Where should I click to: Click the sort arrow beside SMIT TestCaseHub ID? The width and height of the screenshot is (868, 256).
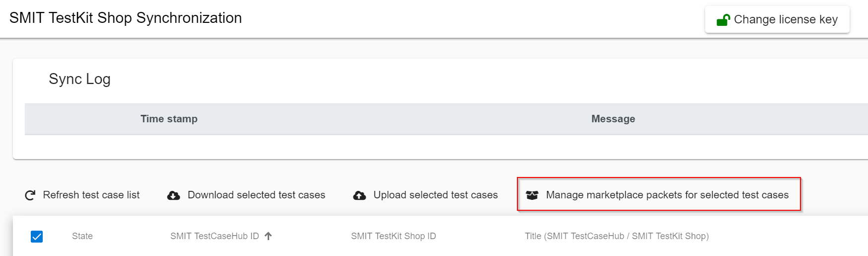tap(268, 236)
